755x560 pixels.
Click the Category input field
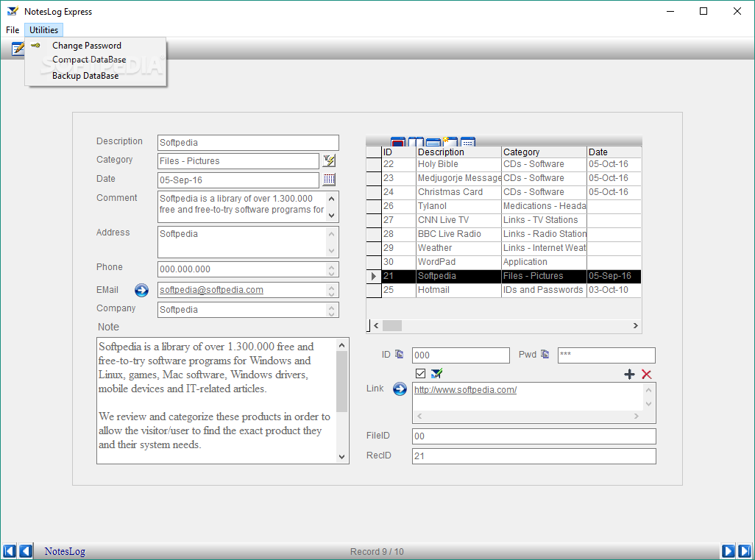pyautogui.click(x=238, y=161)
